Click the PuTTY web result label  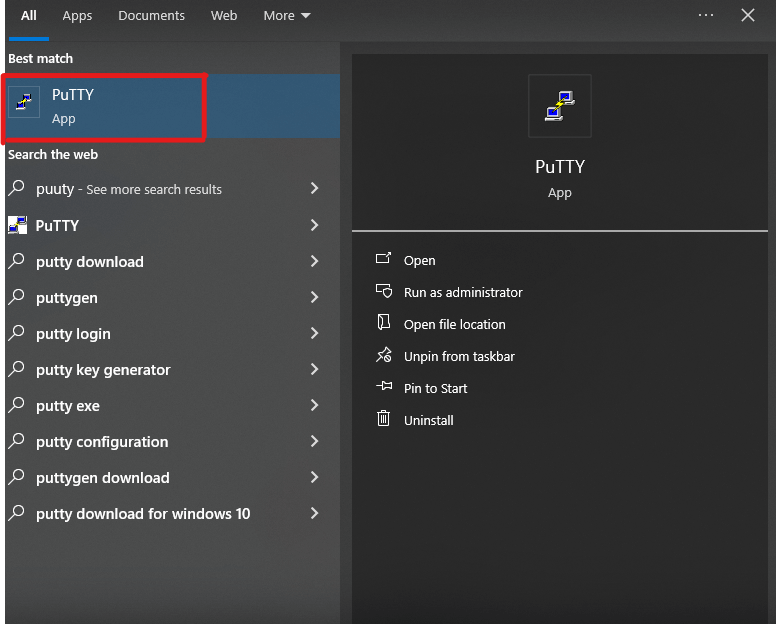coord(57,226)
